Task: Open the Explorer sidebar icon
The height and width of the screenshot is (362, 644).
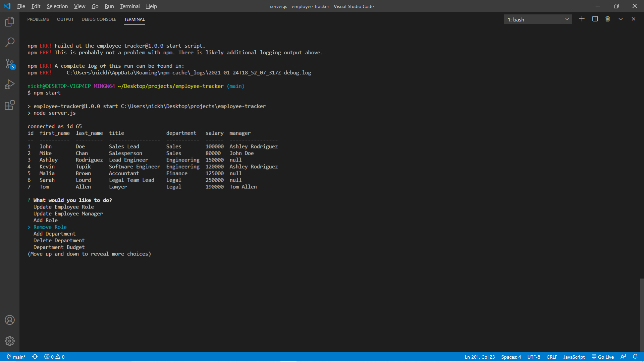Action: pyautogui.click(x=9, y=21)
